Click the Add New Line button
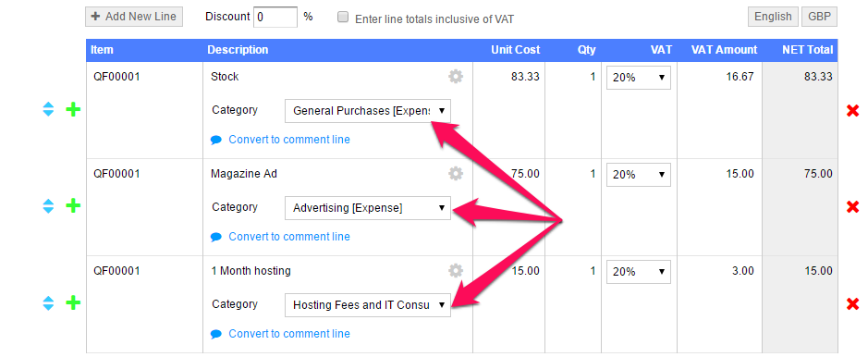 pos(134,17)
